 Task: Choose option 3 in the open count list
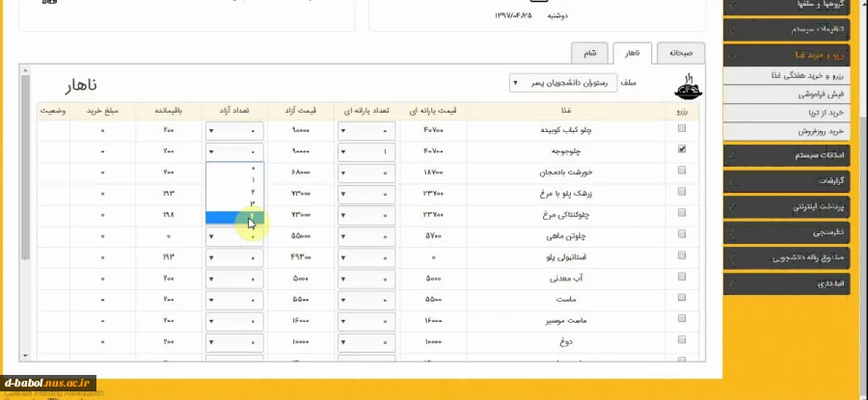tap(234, 204)
